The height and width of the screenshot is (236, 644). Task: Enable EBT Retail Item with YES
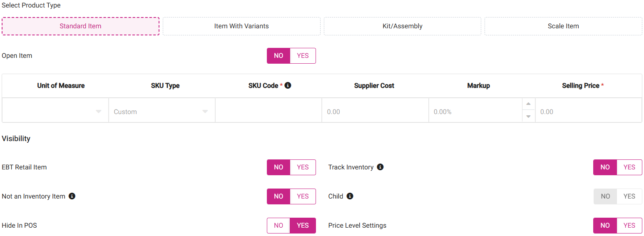(303, 167)
